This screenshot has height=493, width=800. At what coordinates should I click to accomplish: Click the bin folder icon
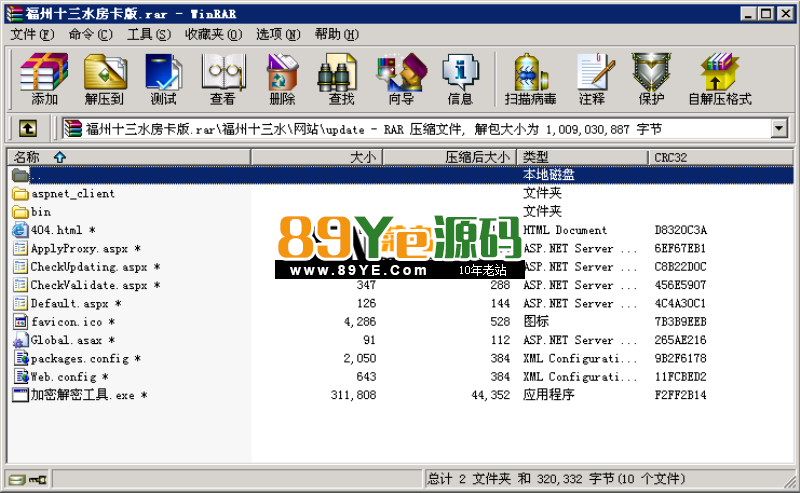pyautogui.click(x=20, y=212)
